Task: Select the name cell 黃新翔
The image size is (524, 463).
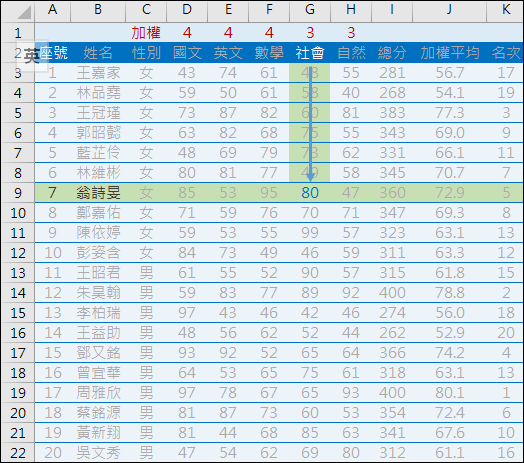Action: pyautogui.click(x=98, y=433)
